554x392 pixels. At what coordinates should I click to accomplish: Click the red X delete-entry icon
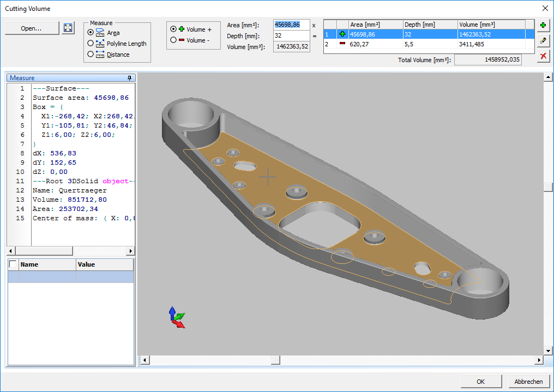coord(543,56)
